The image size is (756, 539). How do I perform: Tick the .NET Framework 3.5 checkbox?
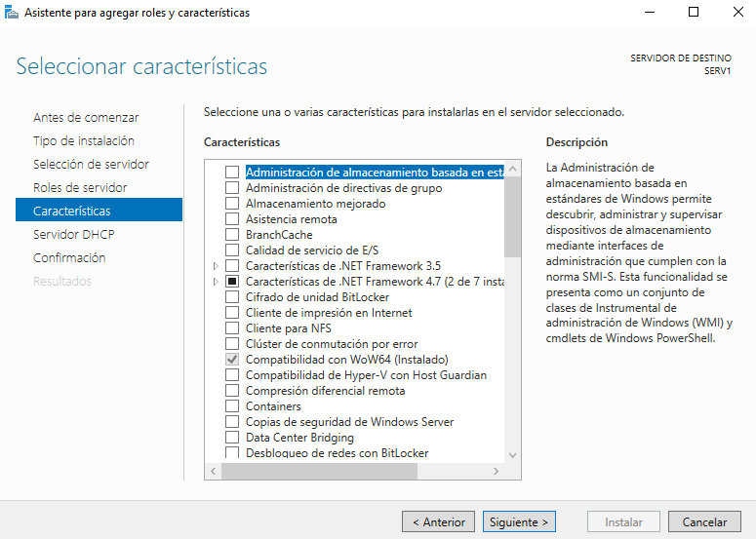click(232, 265)
